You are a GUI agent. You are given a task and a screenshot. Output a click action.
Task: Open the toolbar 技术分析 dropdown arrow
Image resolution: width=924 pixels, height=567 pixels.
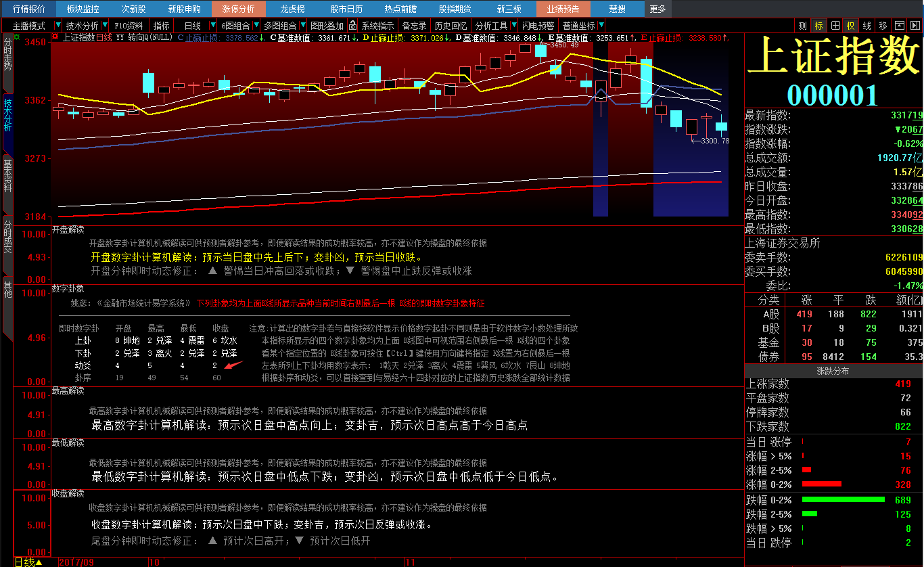click(x=105, y=26)
